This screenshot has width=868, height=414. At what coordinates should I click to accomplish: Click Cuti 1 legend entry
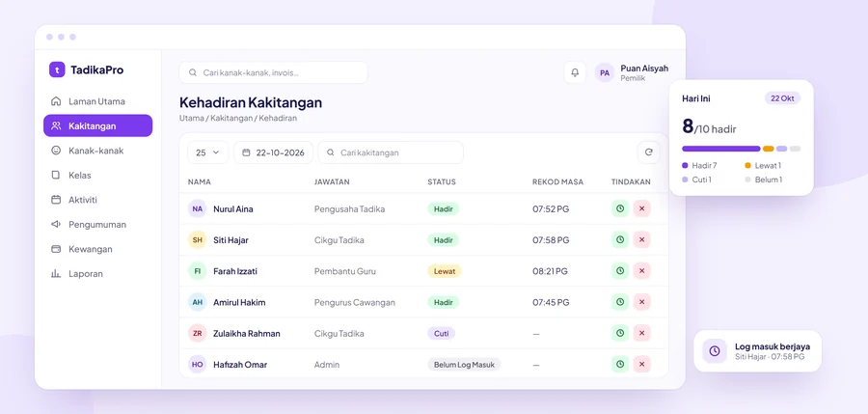(697, 179)
